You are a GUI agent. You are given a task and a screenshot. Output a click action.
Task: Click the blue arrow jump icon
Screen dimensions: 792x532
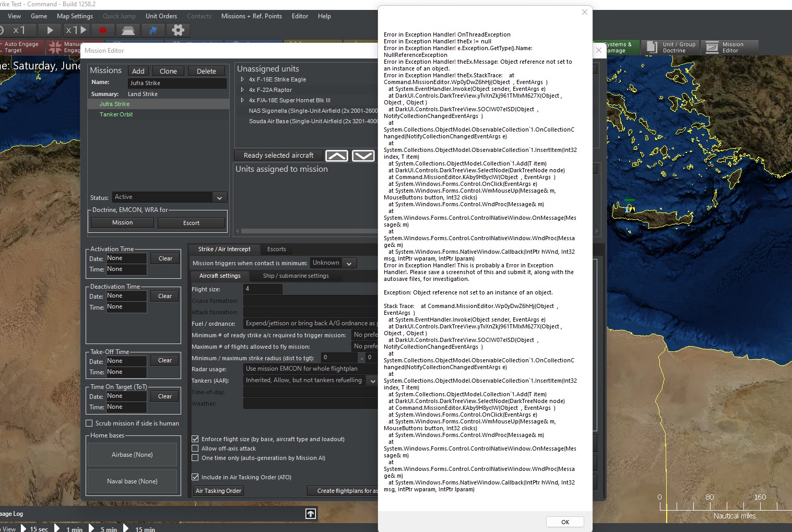coord(153,30)
